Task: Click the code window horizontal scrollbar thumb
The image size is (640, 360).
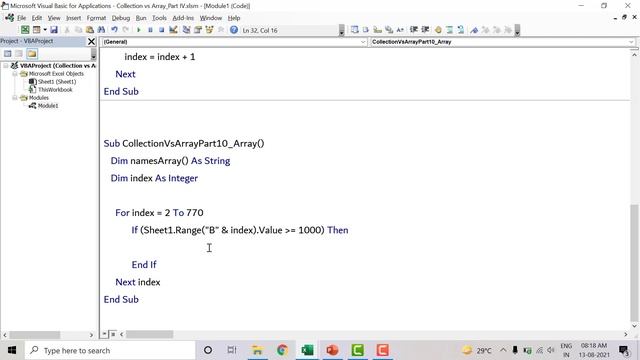Action: pyautogui.click(x=149, y=334)
